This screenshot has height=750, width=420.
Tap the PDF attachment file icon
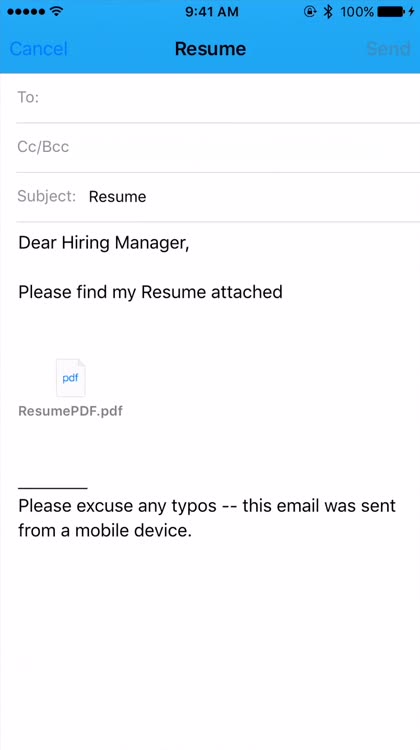[70, 378]
